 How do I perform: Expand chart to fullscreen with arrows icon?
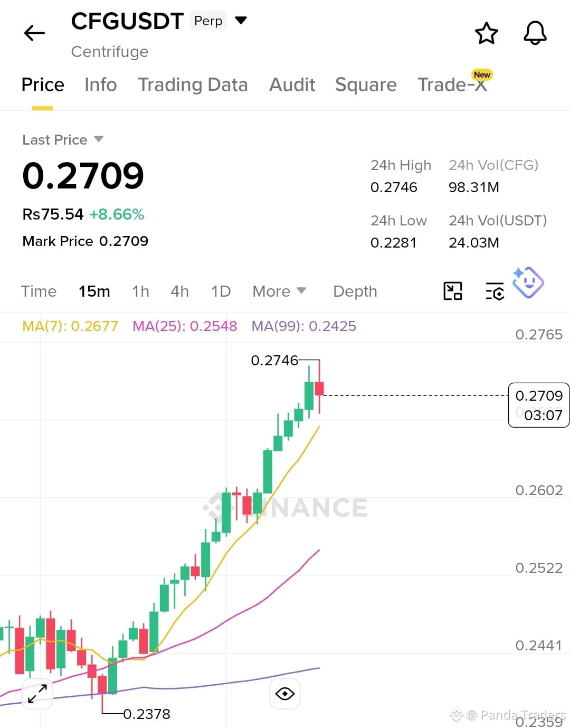(x=37, y=694)
